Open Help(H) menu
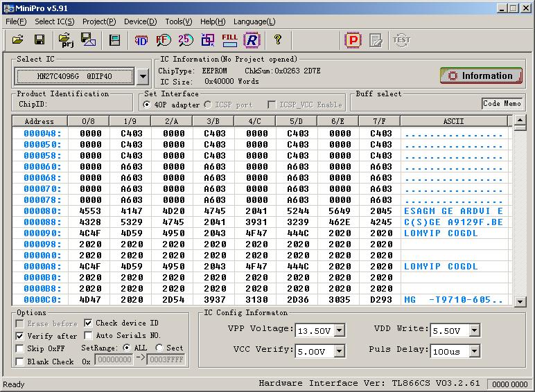 [213, 21]
